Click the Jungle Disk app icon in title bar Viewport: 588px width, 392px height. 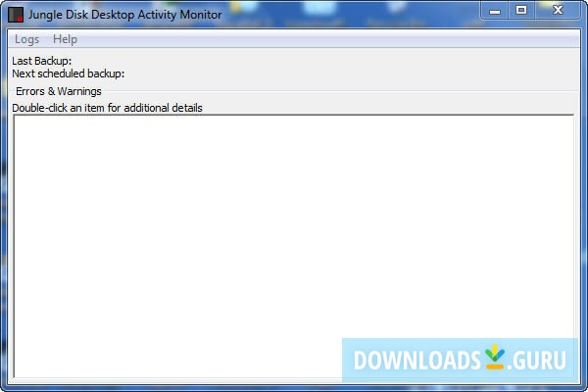click(x=16, y=15)
